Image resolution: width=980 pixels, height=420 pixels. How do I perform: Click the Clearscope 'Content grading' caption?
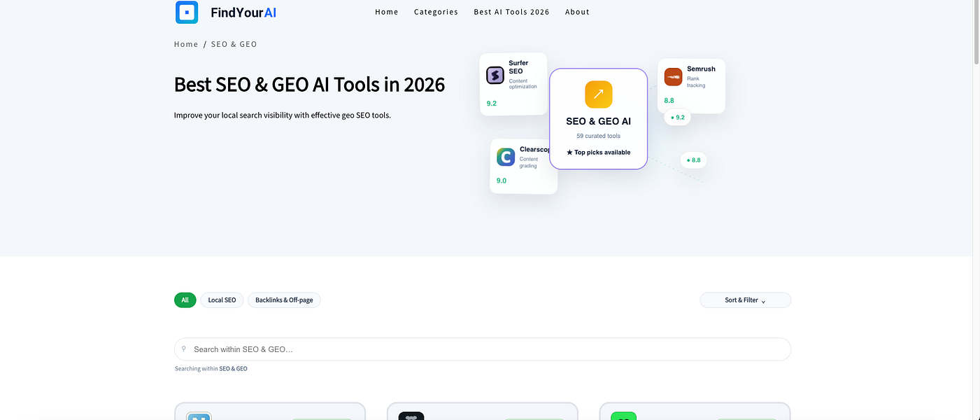(529, 162)
